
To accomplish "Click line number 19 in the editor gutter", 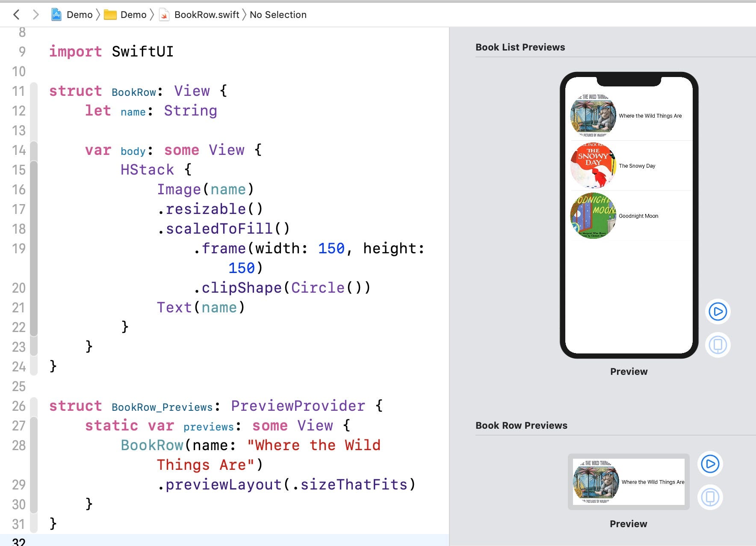I will [x=18, y=249].
